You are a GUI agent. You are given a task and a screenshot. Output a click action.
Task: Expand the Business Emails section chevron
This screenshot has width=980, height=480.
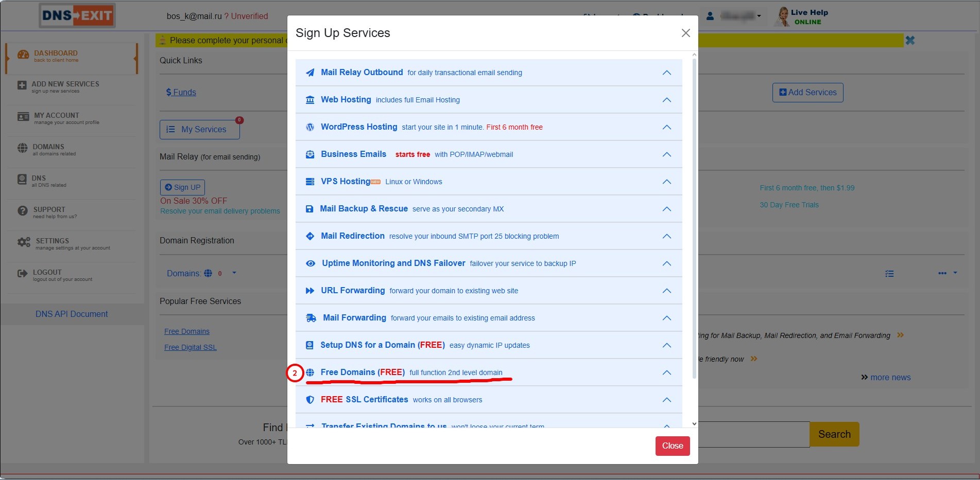pyautogui.click(x=666, y=154)
